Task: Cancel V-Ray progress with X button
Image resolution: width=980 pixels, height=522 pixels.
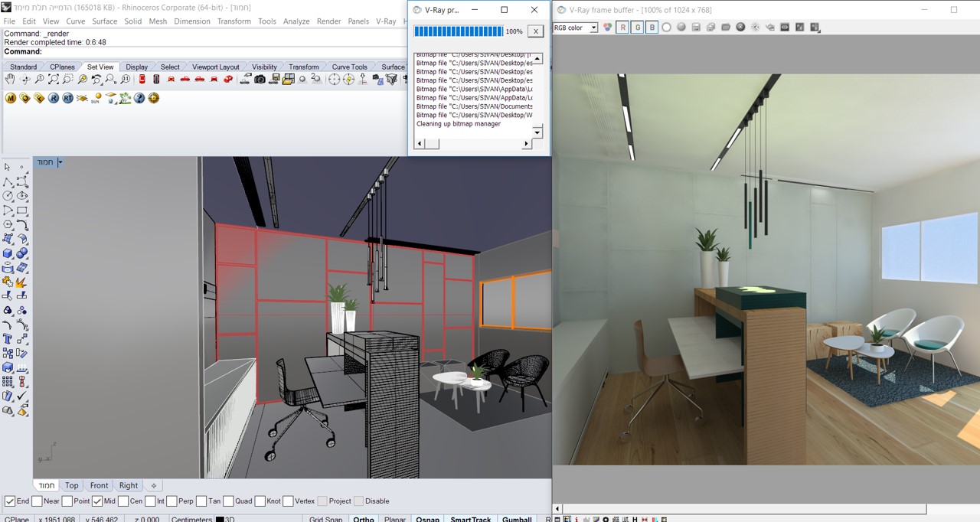Action: click(536, 31)
